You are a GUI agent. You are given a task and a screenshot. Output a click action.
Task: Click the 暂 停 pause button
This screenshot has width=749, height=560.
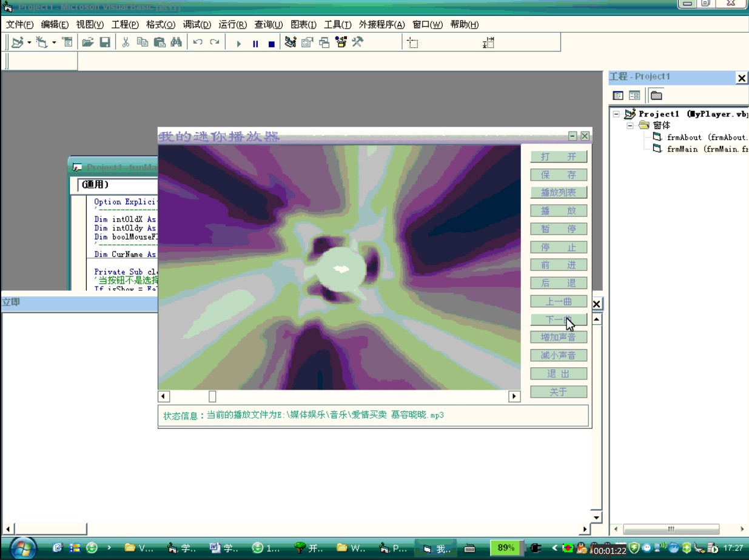pyautogui.click(x=559, y=228)
